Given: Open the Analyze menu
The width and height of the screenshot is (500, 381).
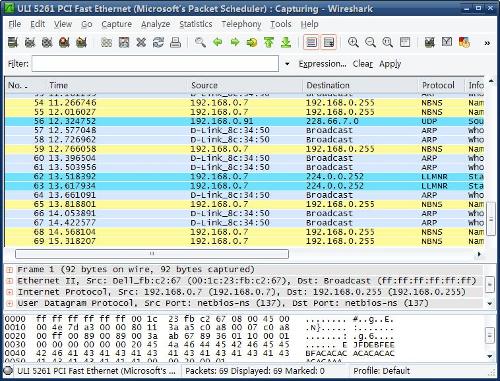Looking at the screenshot, I should click(155, 24).
